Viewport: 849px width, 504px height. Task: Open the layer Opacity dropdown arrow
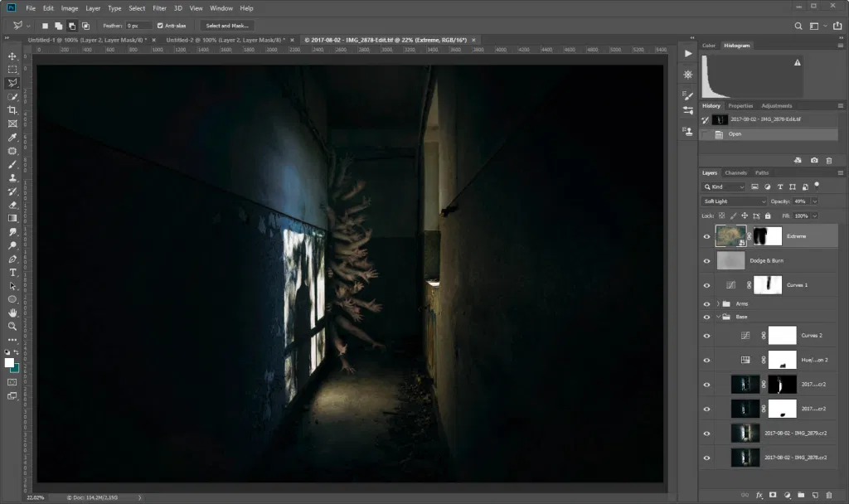(815, 201)
